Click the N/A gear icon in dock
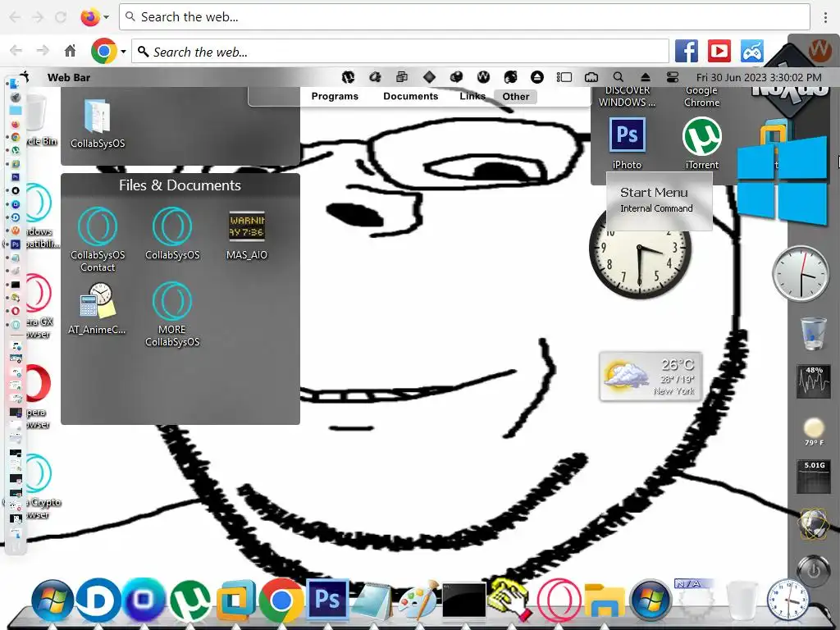Viewport: 840px width, 630px height. pyautogui.click(x=696, y=600)
